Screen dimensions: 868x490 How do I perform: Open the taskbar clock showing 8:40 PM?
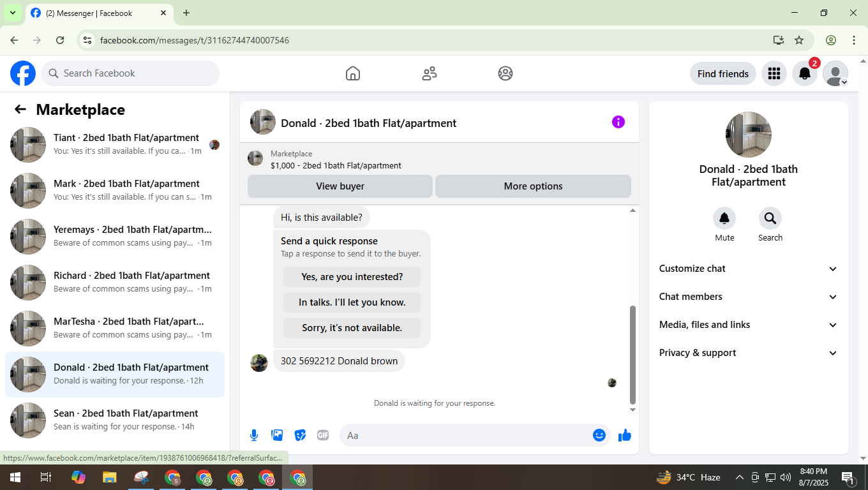point(813,477)
